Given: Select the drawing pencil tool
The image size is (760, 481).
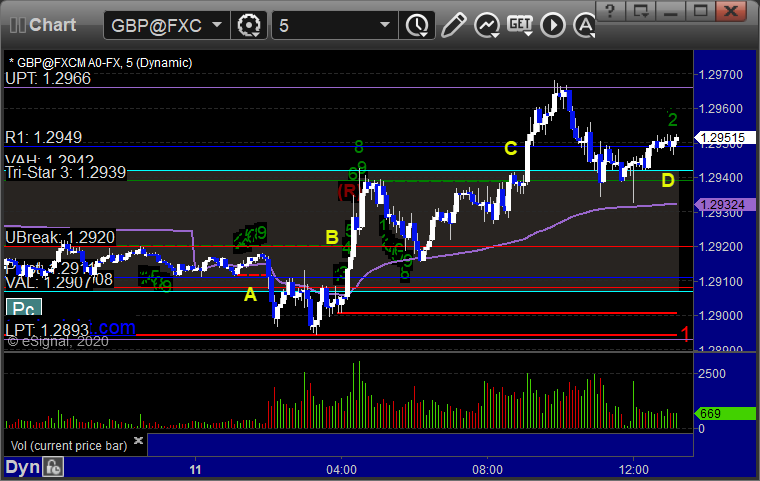Looking at the screenshot, I should (x=453, y=25).
